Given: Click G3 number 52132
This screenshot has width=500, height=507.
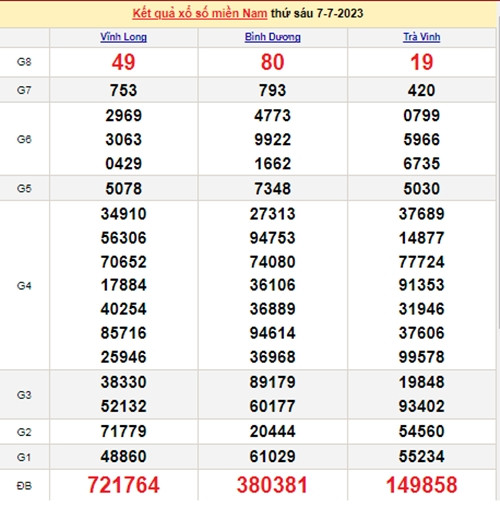Looking at the screenshot, I should click(124, 406).
